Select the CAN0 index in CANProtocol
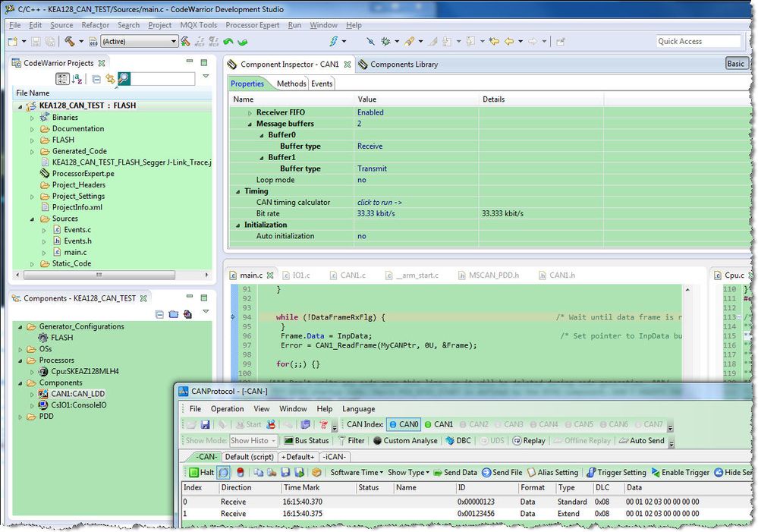Screen dimensions: 758x532 coord(404,425)
